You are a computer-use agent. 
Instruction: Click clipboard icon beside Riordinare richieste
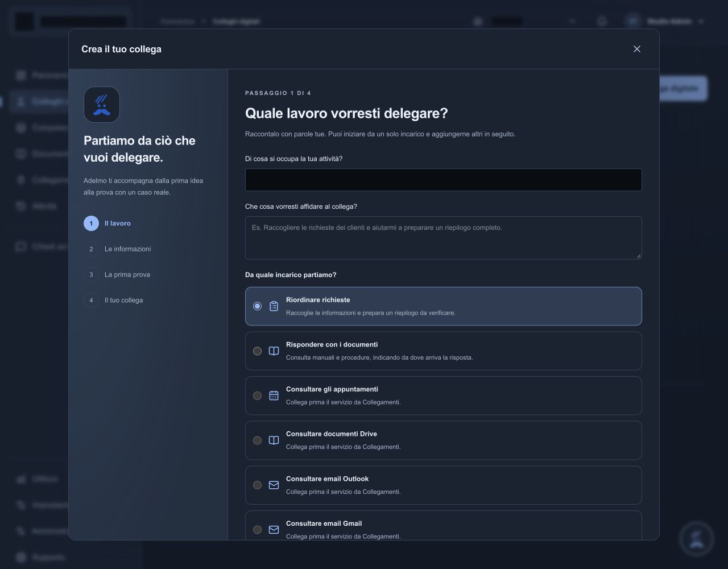click(x=274, y=306)
